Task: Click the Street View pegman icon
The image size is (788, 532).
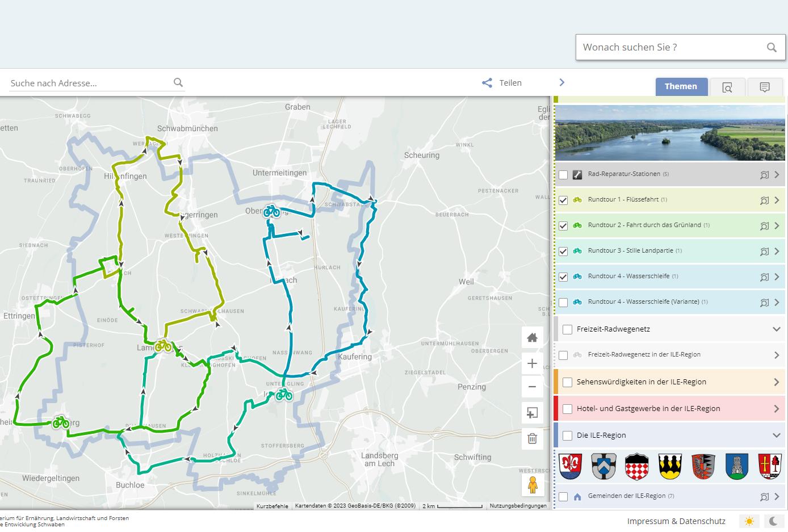Action: [533, 485]
